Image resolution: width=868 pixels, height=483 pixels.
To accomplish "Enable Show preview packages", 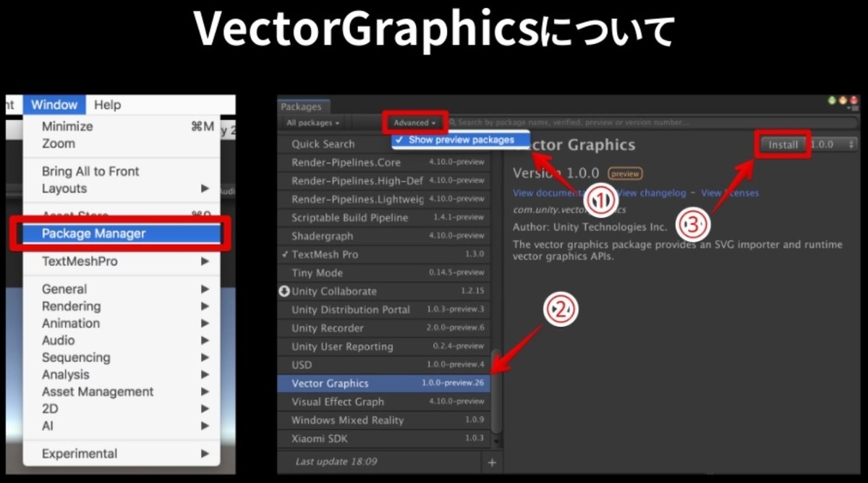I will point(459,138).
